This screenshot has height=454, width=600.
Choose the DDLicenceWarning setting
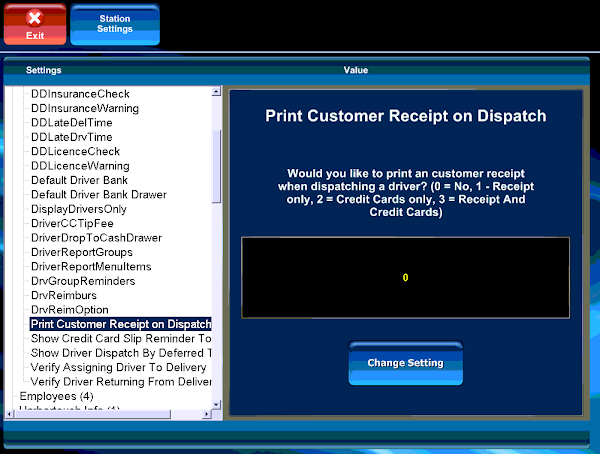click(x=80, y=166)
